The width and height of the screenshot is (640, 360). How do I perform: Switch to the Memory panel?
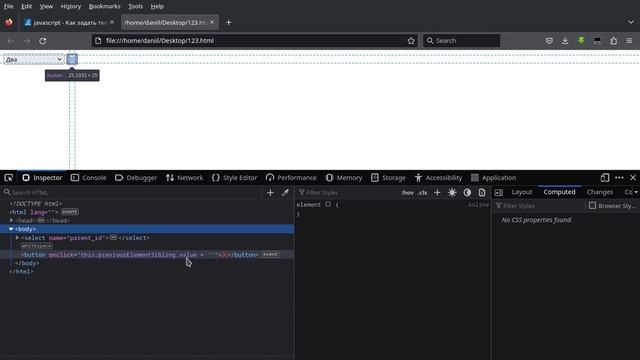[x=344, y=178]
